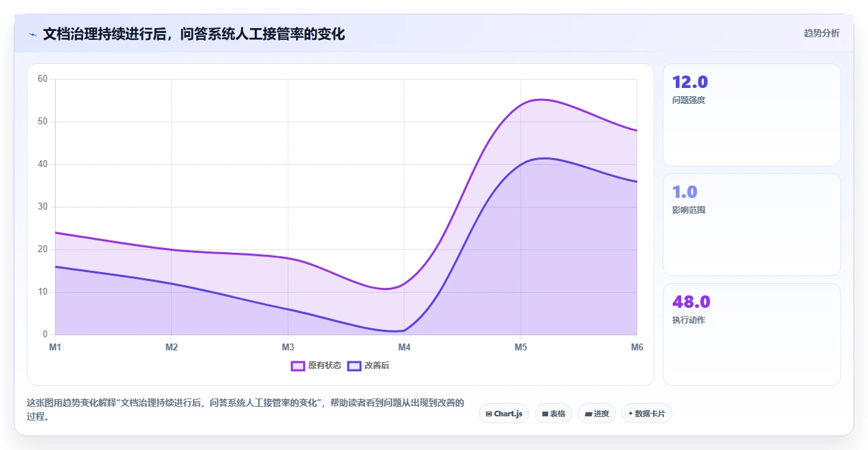The width and height of the screenshot is (868, 450).
Task: Toggle the 改善后 legend series
Action: click(x=369, y=365)
